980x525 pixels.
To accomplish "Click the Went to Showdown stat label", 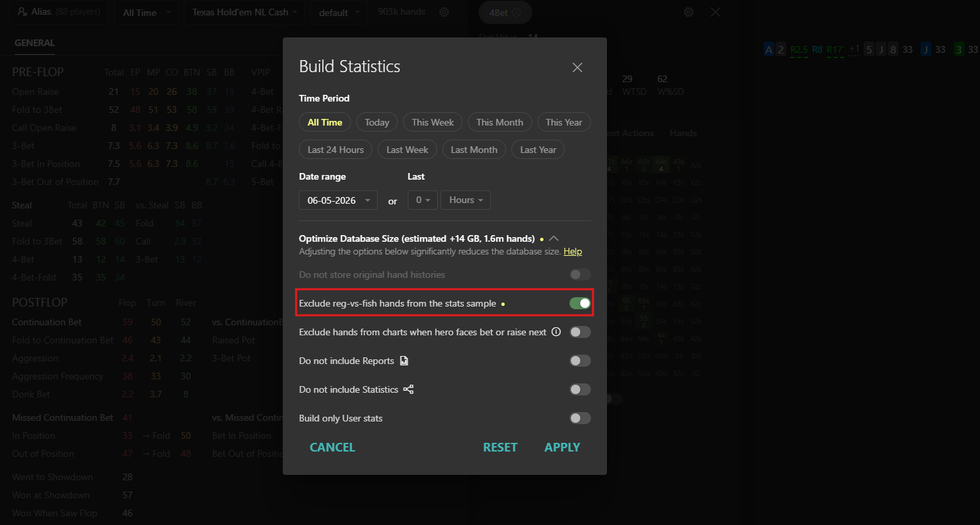I will [x=53, y=477].
